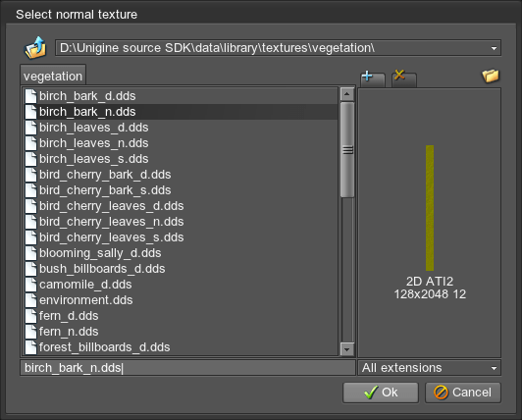522x420 pixels.
Task: Click the file name input field
Action: pyautogui.click(x=187, y=368)
